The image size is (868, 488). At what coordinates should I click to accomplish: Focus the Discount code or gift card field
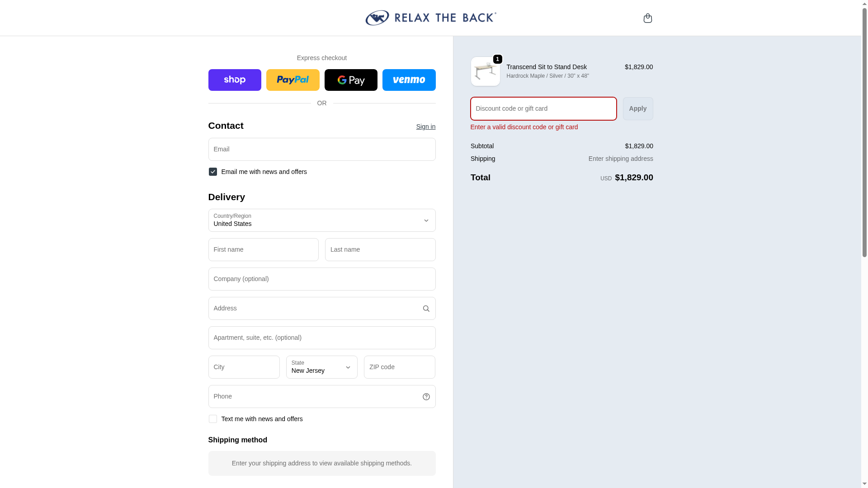[x=543, y=108]
